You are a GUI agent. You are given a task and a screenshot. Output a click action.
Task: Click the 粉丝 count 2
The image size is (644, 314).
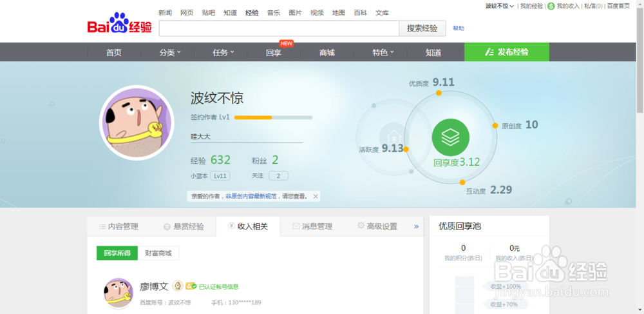click(275, 160)
